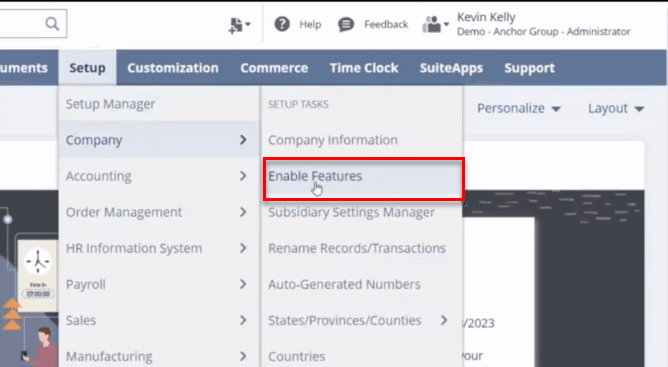Viewport: 668px width, 367px height.
Task: Click the Help link
Action: click(310, 24)
